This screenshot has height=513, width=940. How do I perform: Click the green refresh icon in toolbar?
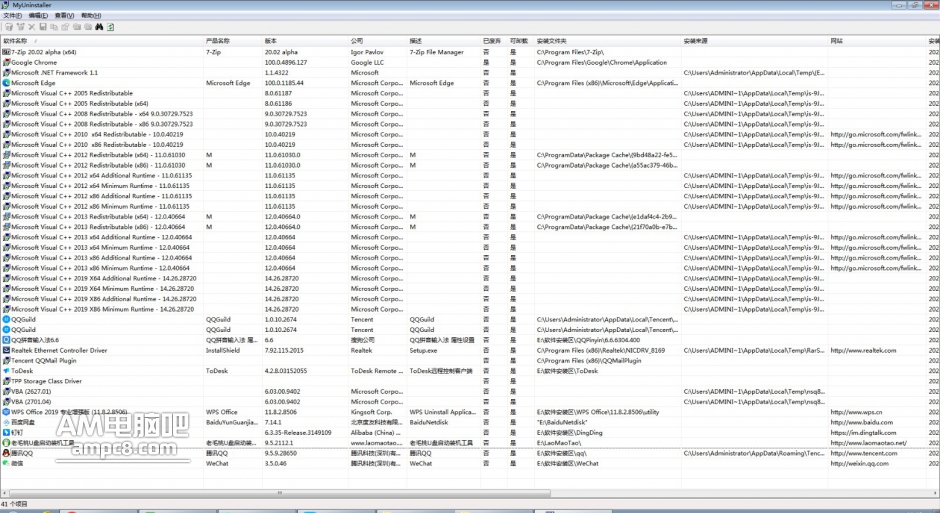(111, 27)
